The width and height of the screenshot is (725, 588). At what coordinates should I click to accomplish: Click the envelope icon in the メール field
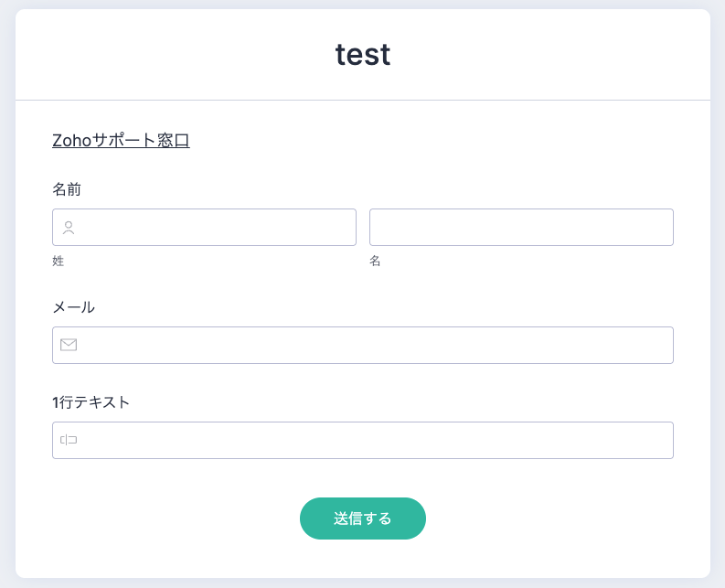[x=69, y=345]
